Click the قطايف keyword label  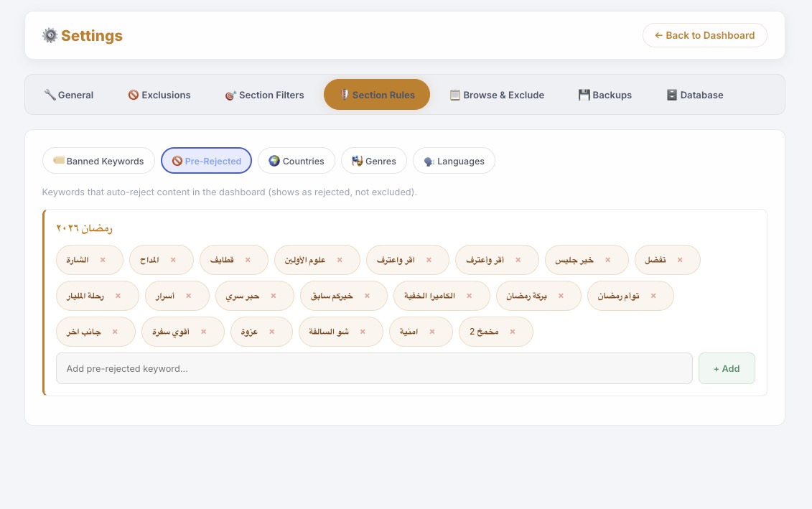222,260
